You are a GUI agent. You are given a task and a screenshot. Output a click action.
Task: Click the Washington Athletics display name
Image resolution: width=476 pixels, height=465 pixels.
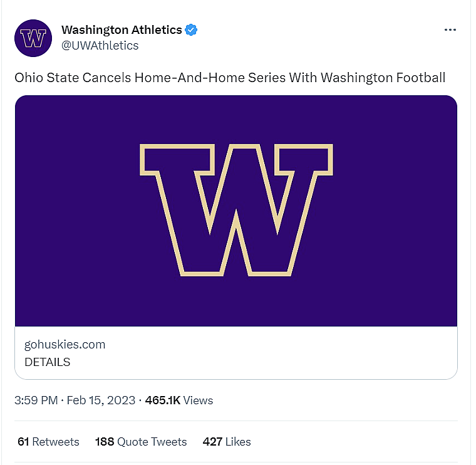click(122, 29)
